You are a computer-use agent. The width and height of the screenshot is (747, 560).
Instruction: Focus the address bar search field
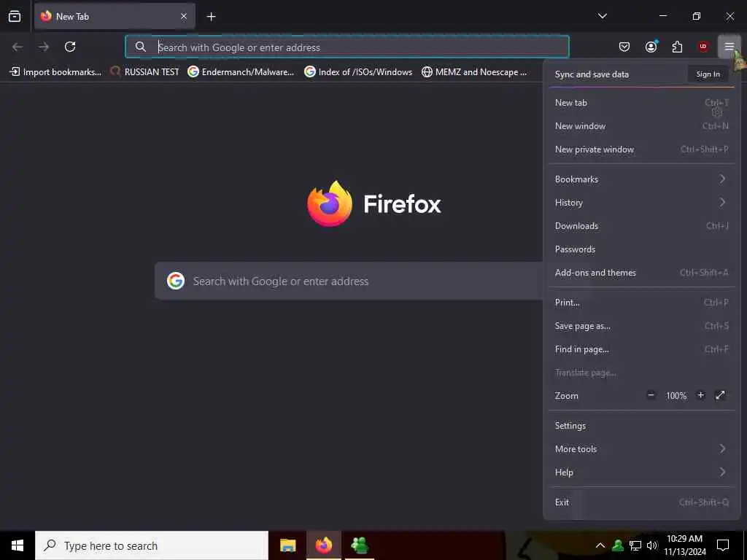click(347, 47)
